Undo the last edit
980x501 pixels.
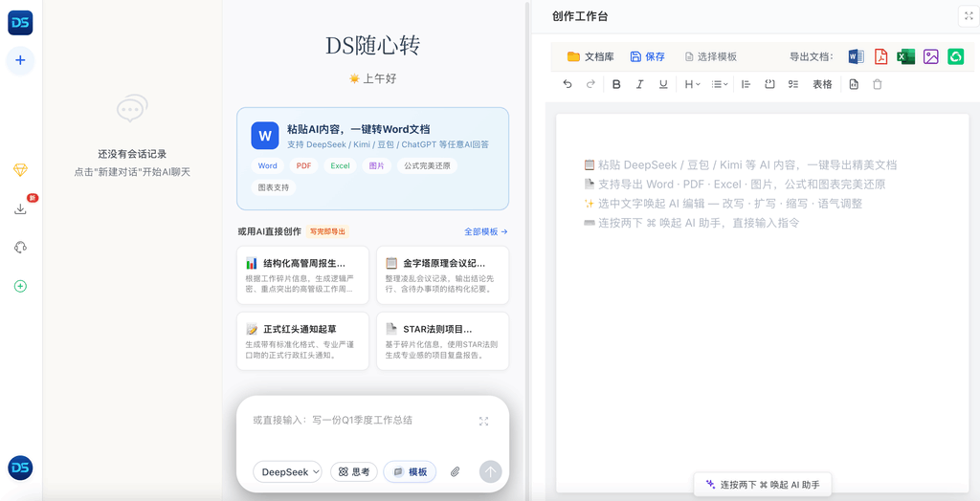click(x=568, y=84)
